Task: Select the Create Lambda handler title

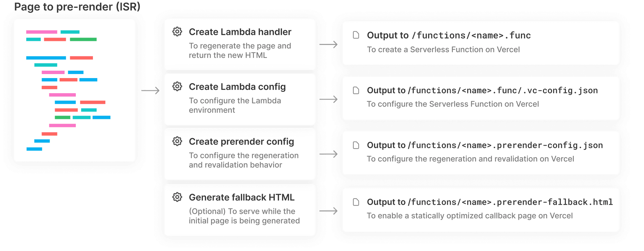Action: click(x=240, y=32)
